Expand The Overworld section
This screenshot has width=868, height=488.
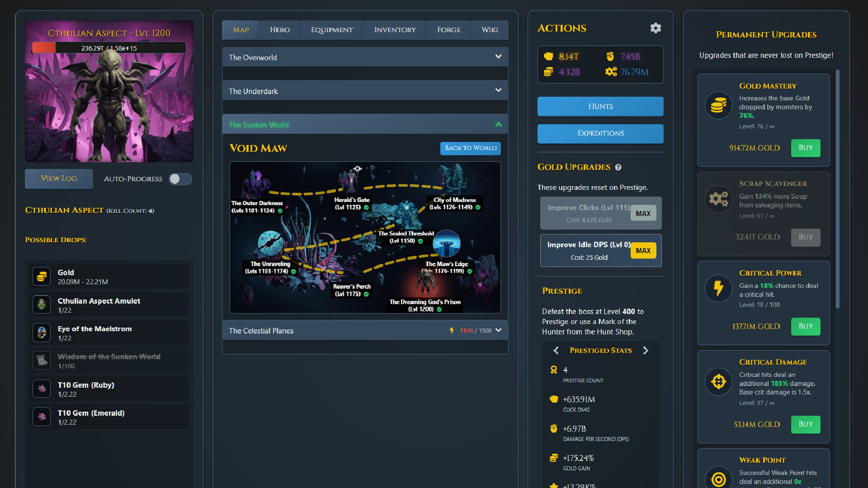364,57
